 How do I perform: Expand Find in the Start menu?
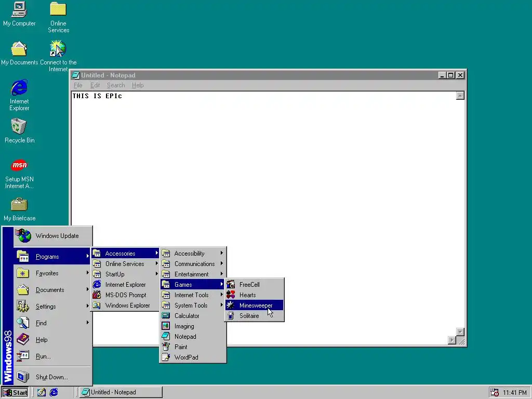[x=52, y=323]
